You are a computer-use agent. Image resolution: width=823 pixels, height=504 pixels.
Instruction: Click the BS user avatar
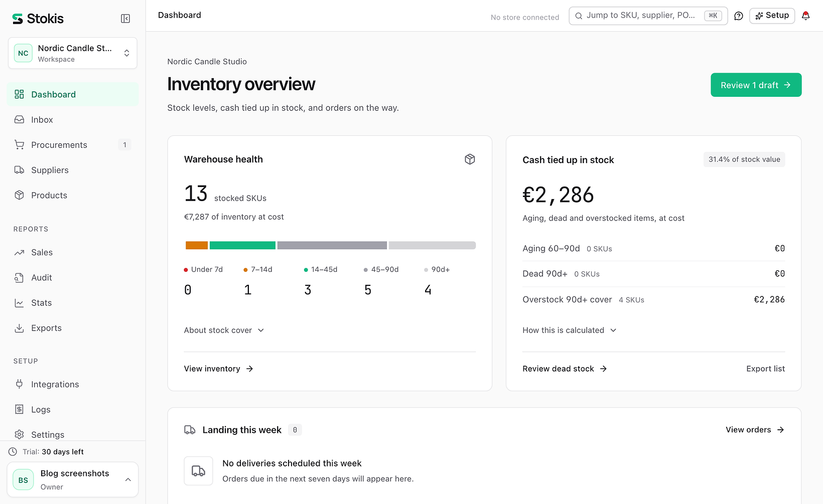23,480
